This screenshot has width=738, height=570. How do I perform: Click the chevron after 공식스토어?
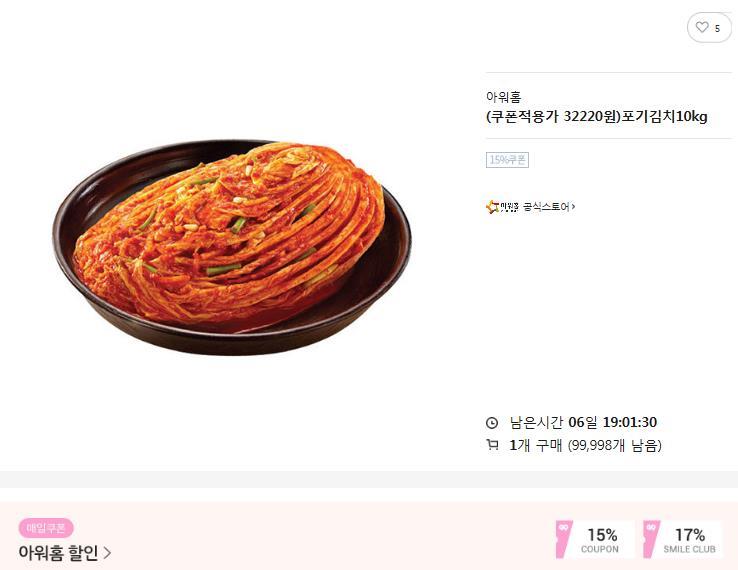(x=573, y=207)
